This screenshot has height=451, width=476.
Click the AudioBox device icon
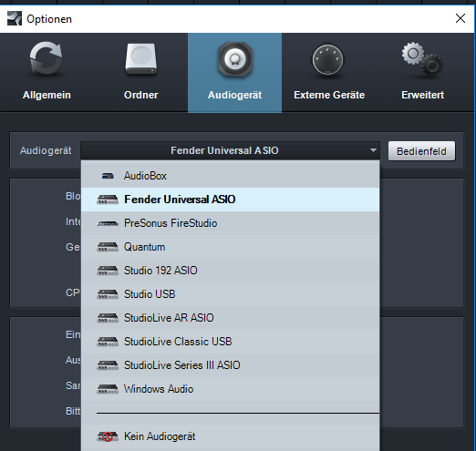108,176
